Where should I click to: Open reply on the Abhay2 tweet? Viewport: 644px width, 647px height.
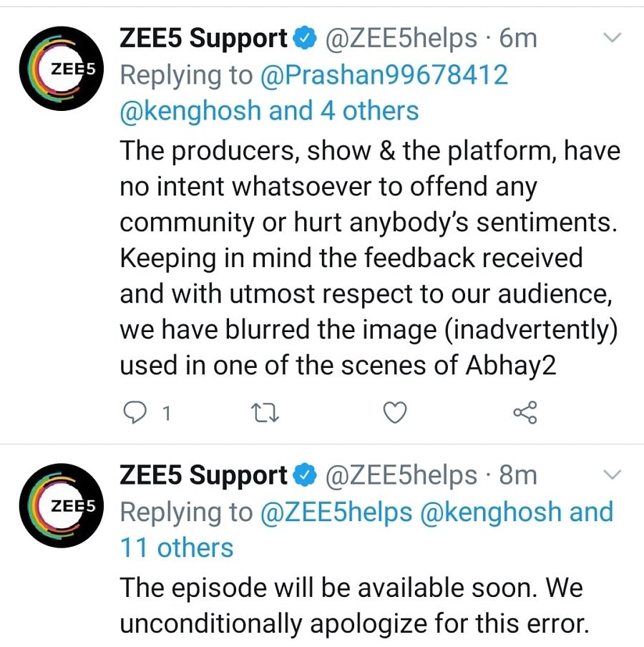click(x=135, y=412)
